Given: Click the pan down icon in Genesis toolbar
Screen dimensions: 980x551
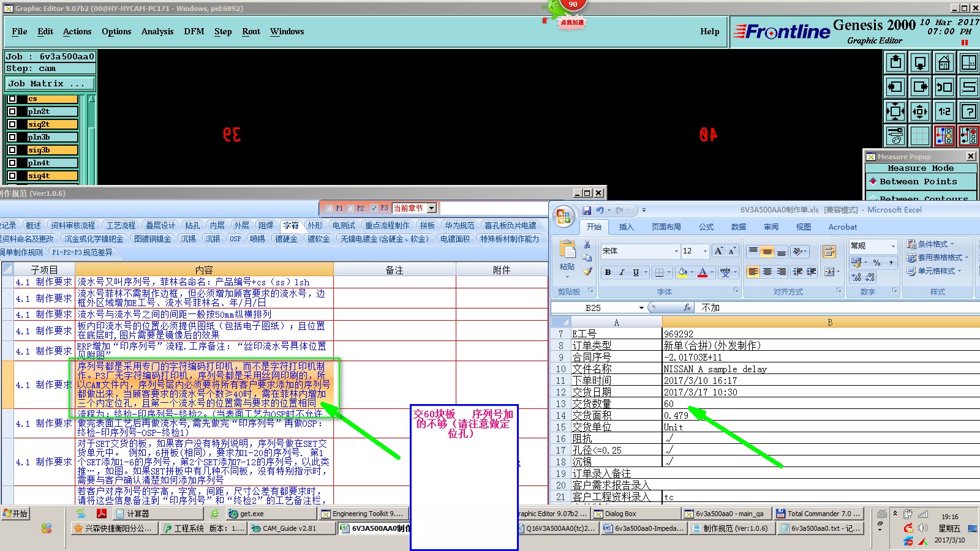Looking at the screenshot, I should 920,62.
